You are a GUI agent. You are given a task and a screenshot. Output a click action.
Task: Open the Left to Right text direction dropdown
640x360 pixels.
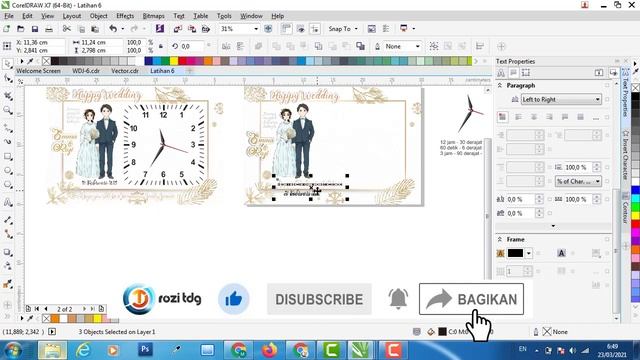point(561,99)
